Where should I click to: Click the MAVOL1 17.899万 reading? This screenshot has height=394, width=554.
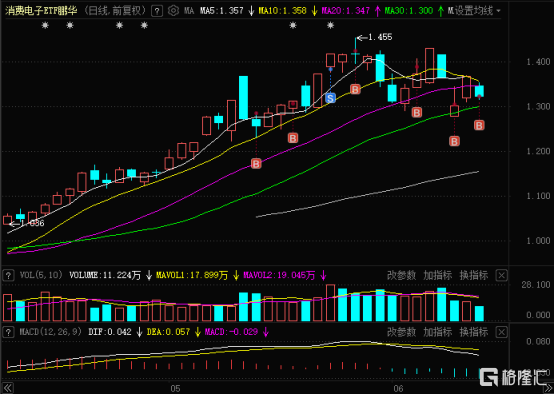(192, 275)
